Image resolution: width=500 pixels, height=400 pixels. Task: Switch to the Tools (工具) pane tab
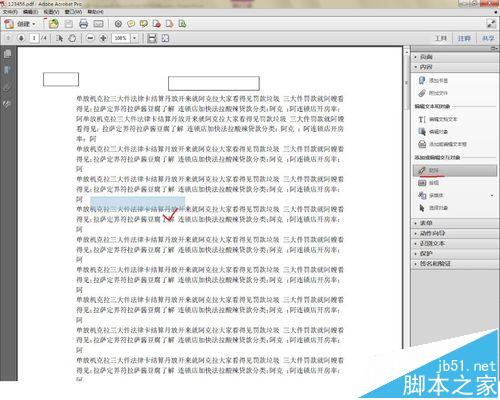441,38
